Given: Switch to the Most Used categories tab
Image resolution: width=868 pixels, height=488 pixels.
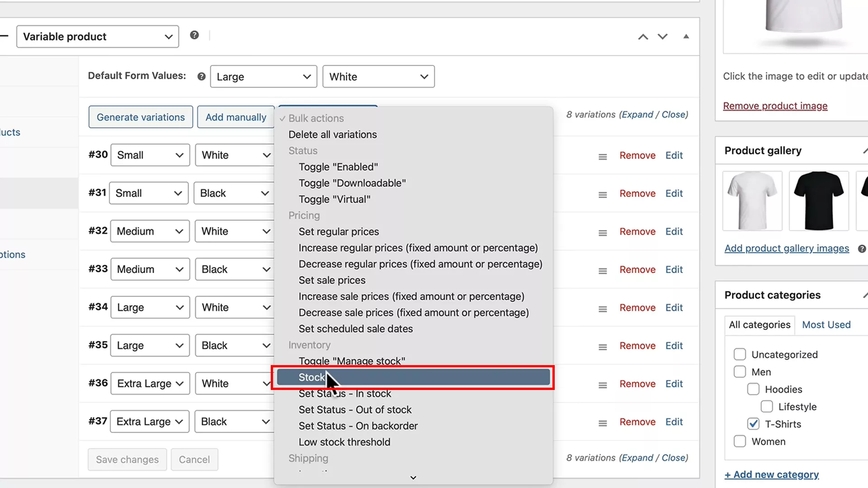Looking at the screenshot, I should tap(826, 324).
